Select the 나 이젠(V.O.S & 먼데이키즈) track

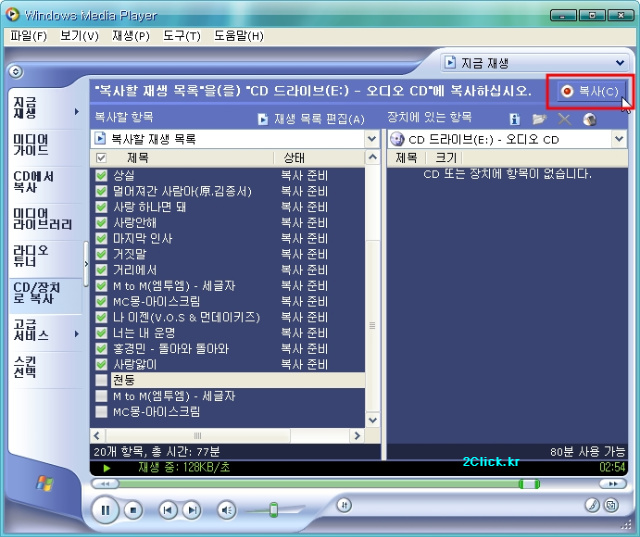pos(187,317)
